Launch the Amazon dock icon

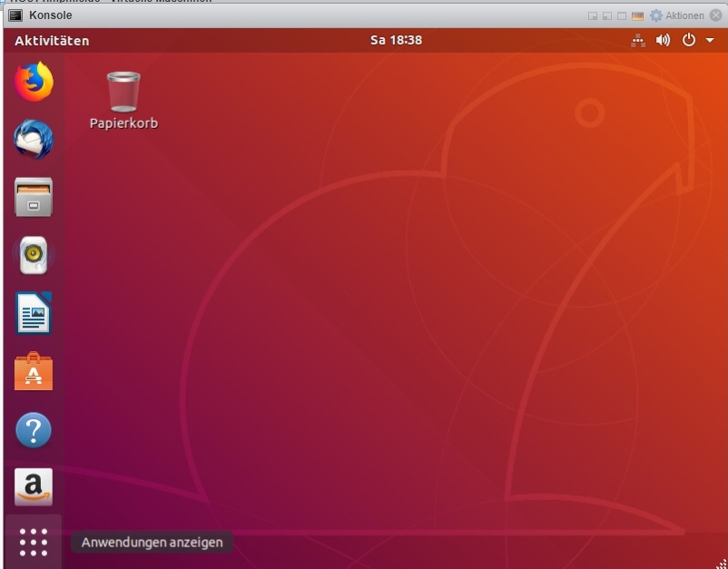click(34, 486)
